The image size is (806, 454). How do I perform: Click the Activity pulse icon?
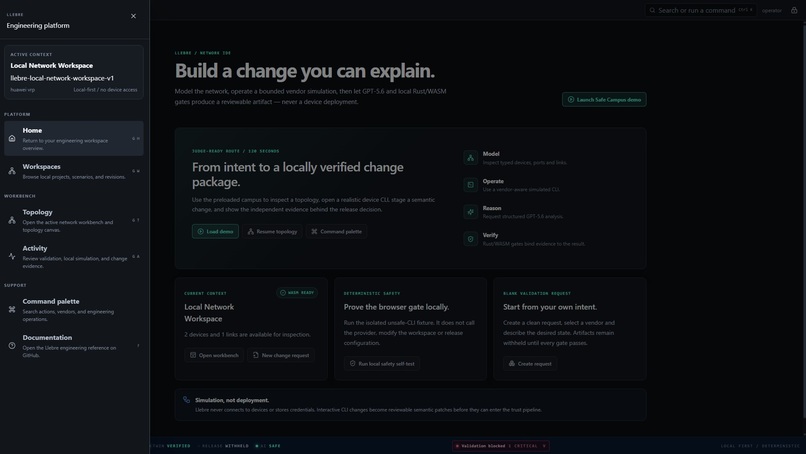click(x=12, y=256)
